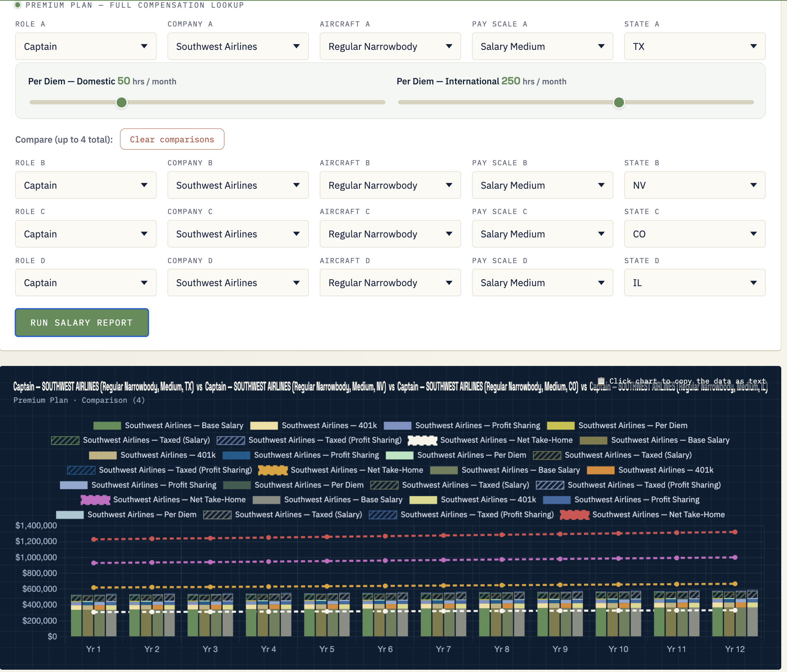The height and width of the screenshot is (672, 787).
Task: Click the domestic '50' hours value
Action: point(124,81)
